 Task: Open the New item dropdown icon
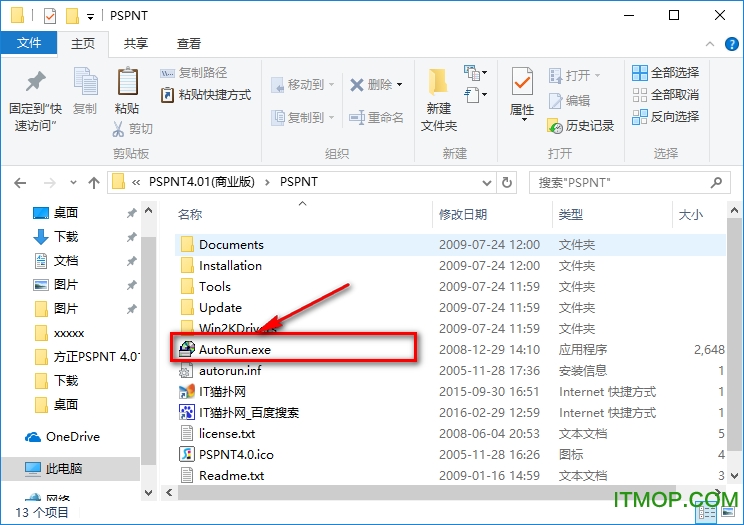point(475,73)
